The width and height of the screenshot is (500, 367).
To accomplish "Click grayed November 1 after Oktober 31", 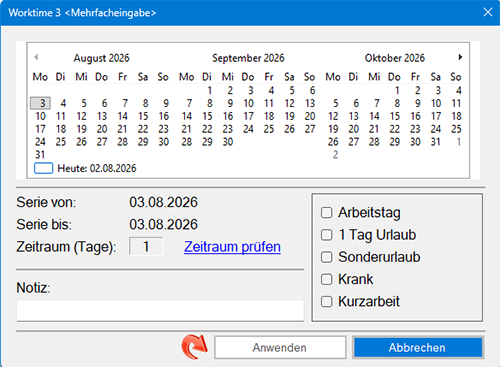I will tap(459, 142).
